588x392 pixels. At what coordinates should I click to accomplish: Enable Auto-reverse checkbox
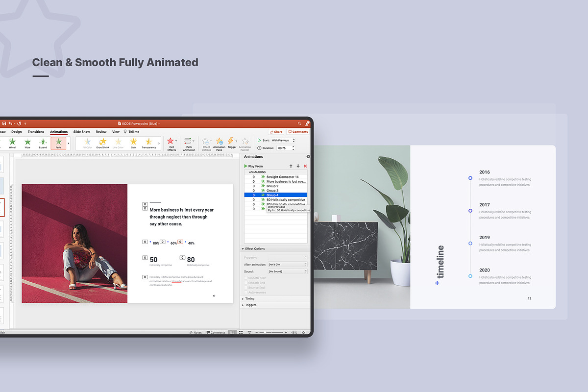pyautogui.click(x=246, y=293)
